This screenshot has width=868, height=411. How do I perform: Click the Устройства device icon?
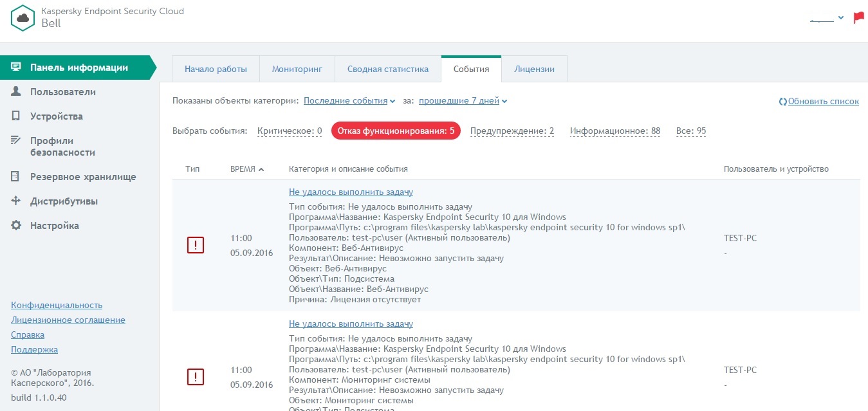coord(16,116)
